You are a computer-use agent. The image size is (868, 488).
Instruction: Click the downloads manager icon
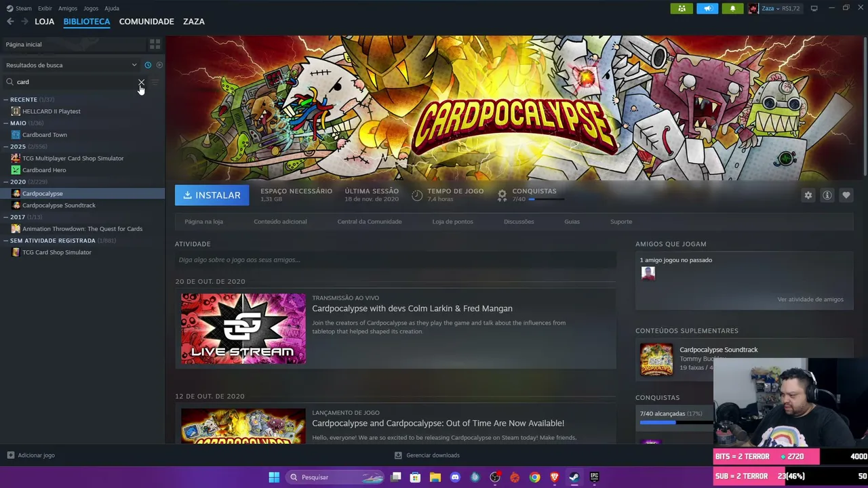tap(398, 455)
